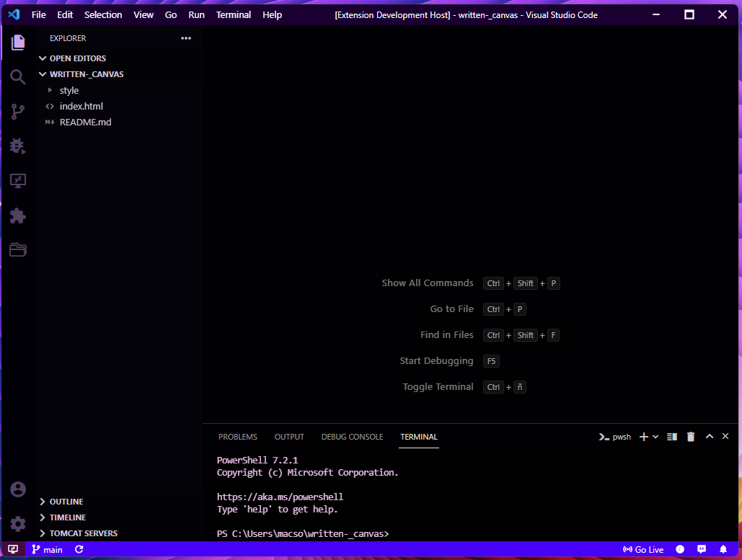Open the Accounts icon in the Activity Bar
The height and width of the screenshot is (560, 742).
[x=17, y=489]
